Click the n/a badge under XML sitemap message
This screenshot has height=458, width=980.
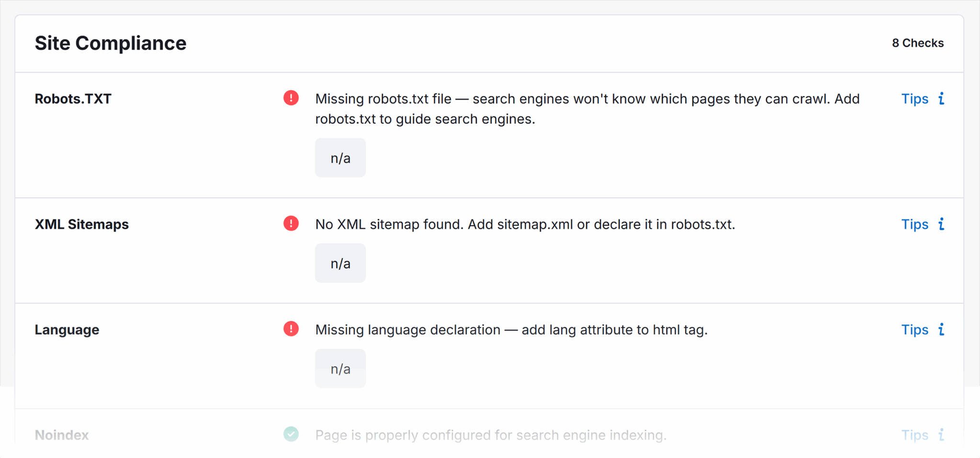pyautogui.click(x=340, y=263)
